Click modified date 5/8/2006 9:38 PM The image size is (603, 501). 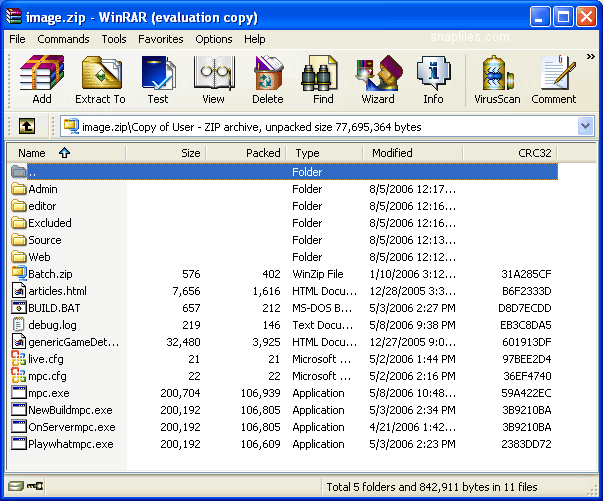[x=412, y=325]
